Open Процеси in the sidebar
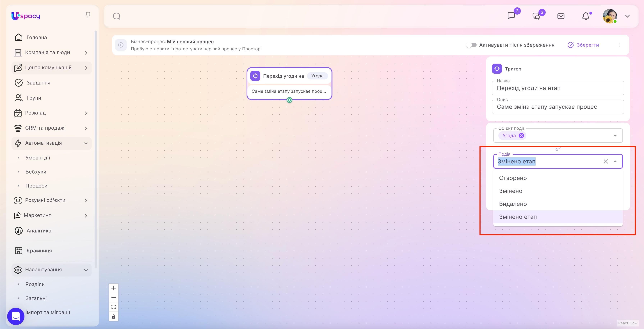Image resolution: width=644 pixels, height=329 pixels. (x=36, y=186)
